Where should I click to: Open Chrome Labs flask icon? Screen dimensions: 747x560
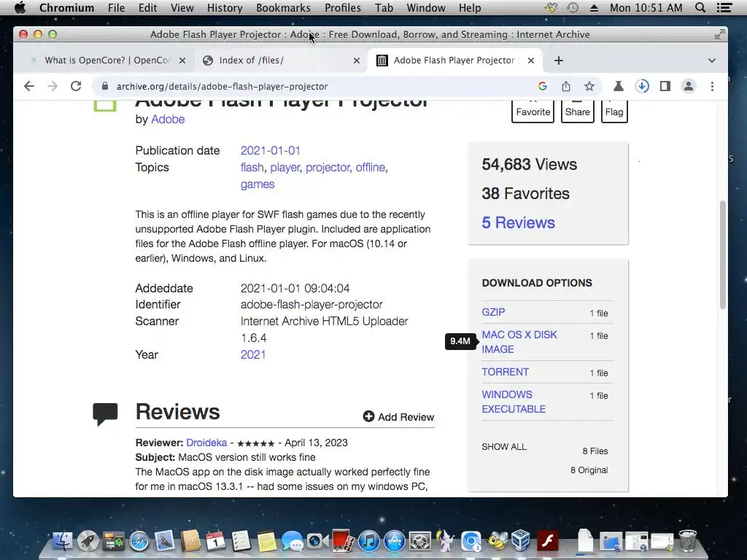pos(619,86)
